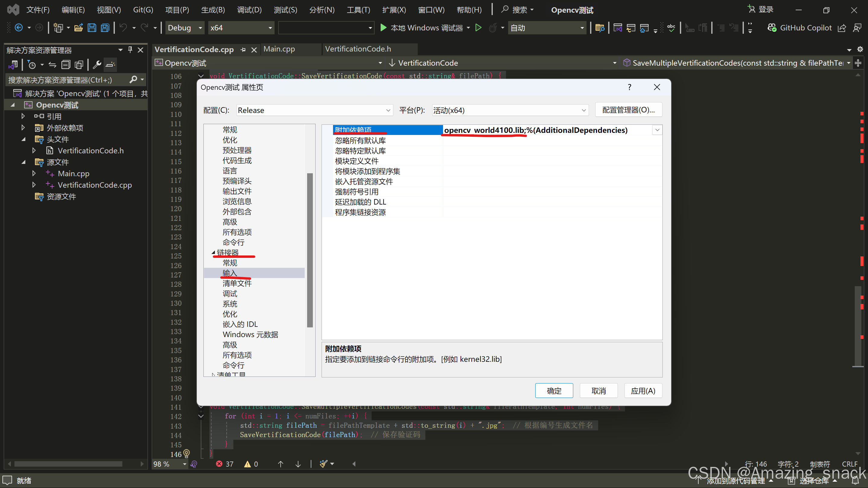Select the Undo icon in the toolbar
Image resolution: width=868 pixels, height=488 pixels.
point(124,28)
